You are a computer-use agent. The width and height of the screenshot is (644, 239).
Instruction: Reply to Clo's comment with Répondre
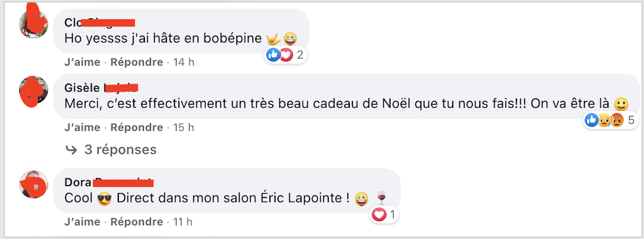pos(137,63)
